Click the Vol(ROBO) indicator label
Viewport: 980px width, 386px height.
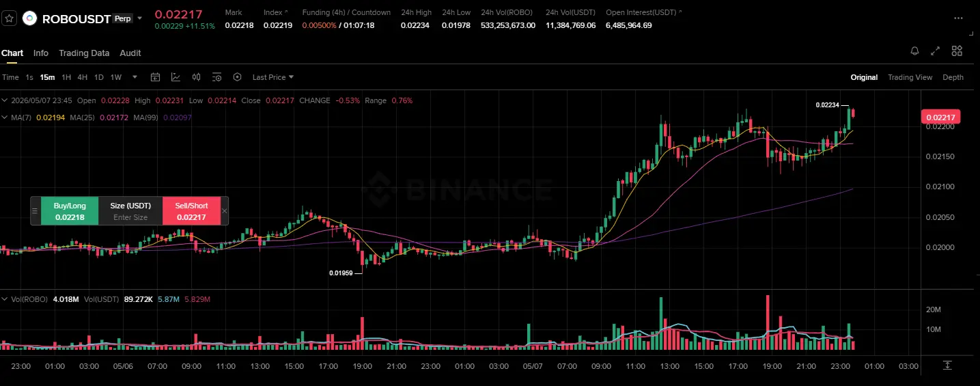pos(29,299)
